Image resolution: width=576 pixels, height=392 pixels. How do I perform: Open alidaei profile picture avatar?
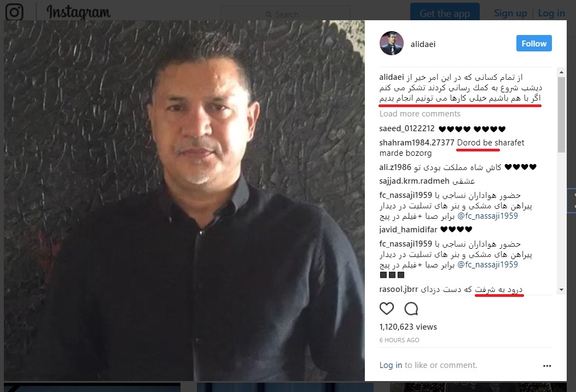[392, 43]
